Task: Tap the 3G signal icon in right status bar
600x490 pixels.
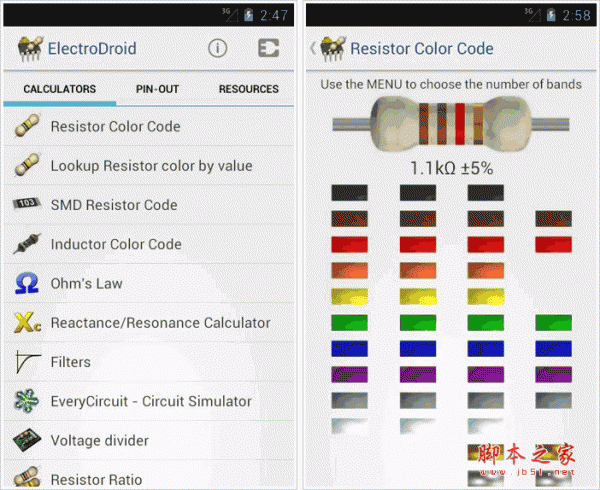Action: click(x=532, y=15)
